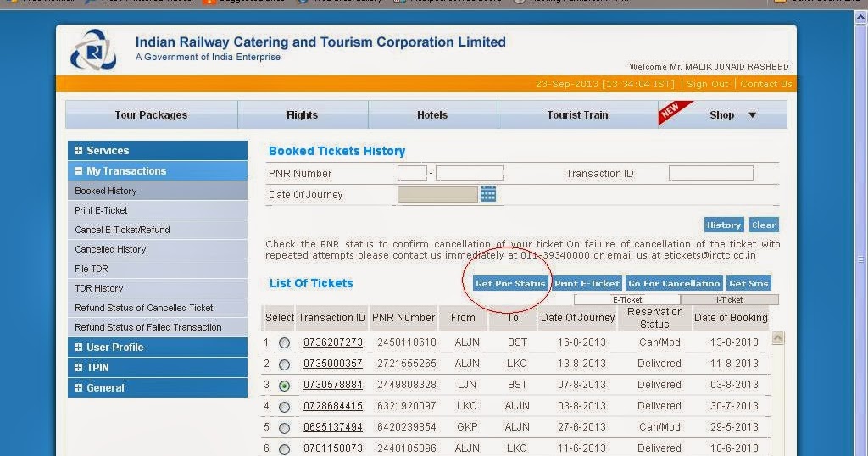Open Booked History in sidebar

pos(157,191)
